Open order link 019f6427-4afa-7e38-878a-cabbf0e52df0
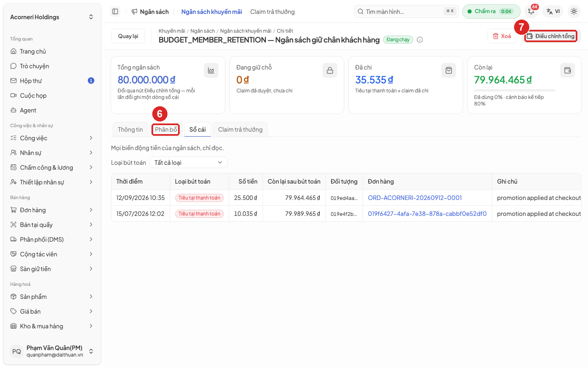588x368 pixels. click(x=427, y=214)
